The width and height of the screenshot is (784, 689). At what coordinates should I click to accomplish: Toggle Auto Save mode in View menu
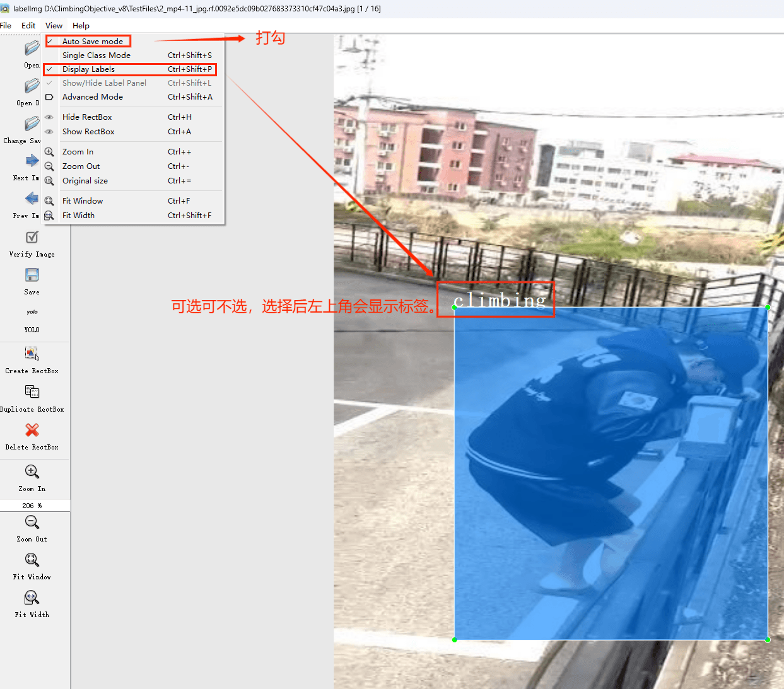coord(93,42)
